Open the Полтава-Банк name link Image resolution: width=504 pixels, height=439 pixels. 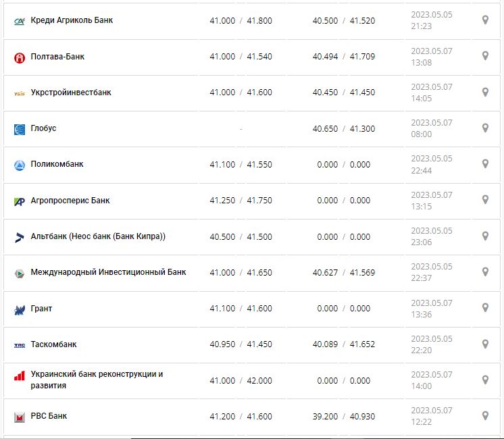click(57, 57)
